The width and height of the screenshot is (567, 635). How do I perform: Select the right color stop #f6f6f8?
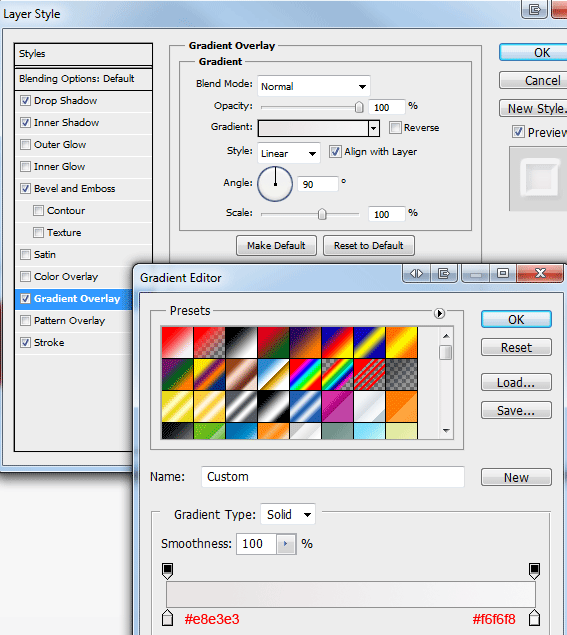[534, 618]
